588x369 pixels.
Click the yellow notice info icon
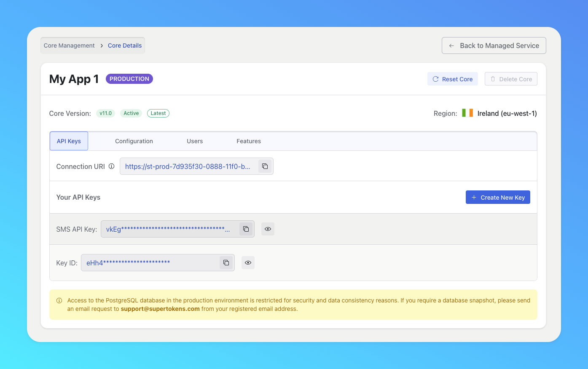(x=59, y=301)
